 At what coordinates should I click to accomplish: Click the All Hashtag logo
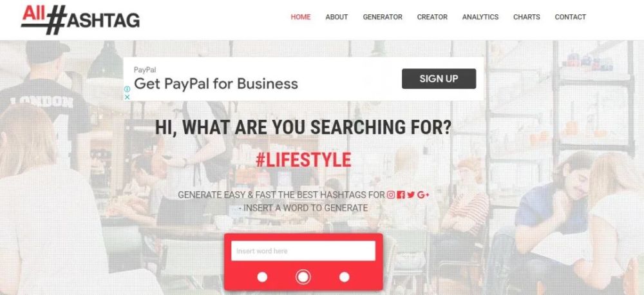pyautogui.click(x=80, y=19)
